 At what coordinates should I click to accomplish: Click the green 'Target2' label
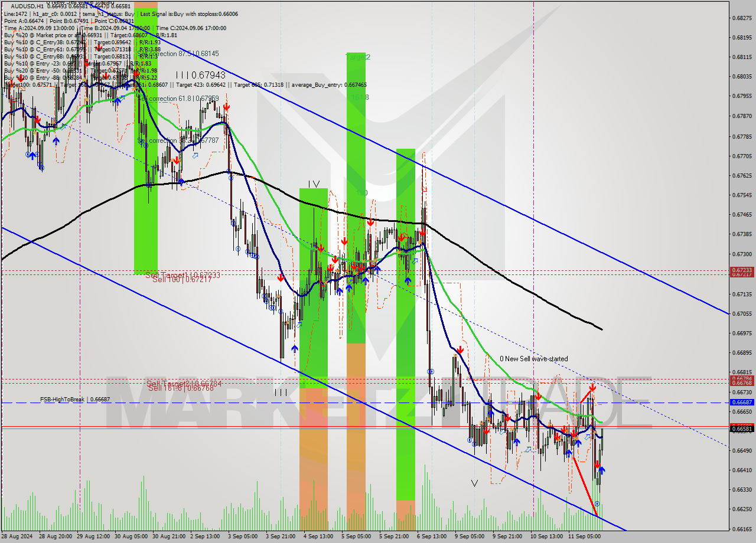[358, 57]
